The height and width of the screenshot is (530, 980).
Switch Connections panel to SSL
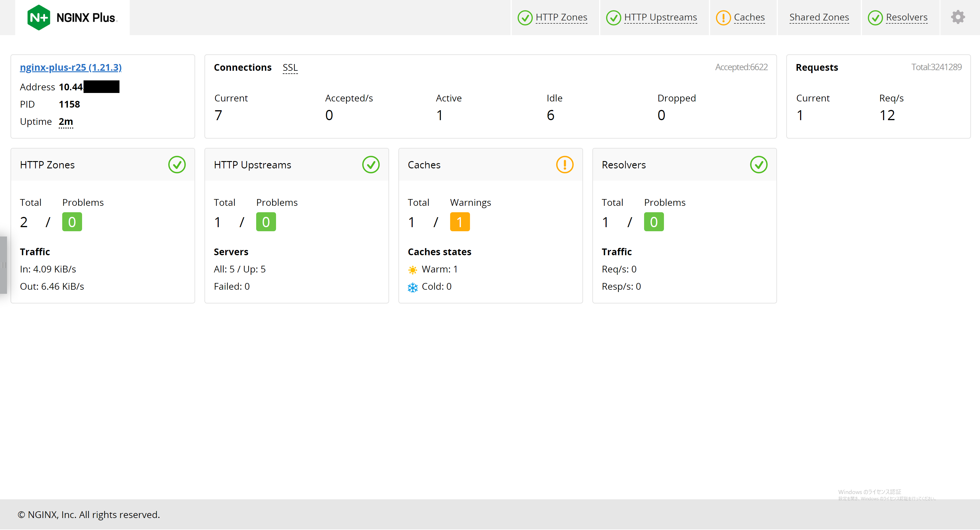tap(290, 68)
